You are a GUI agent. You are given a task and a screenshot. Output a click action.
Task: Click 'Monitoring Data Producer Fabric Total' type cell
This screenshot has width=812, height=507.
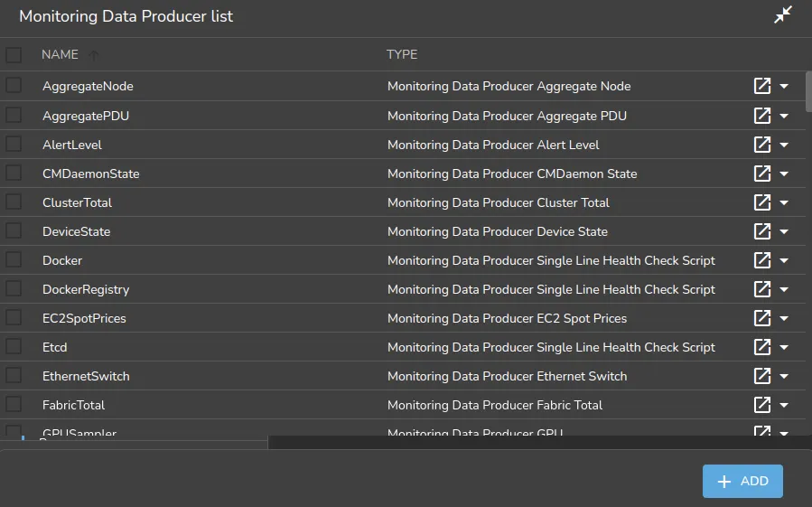495,406
